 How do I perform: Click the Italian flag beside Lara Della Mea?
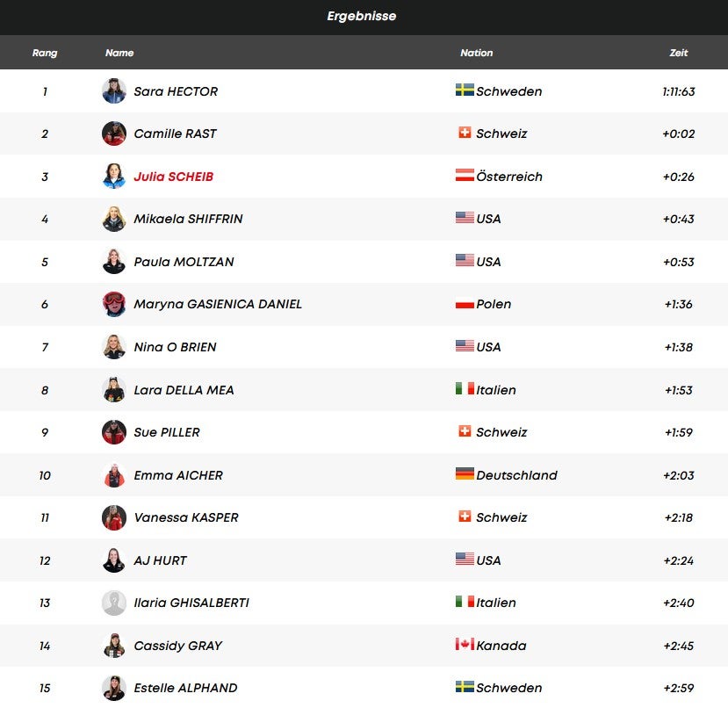tap(465, 389)
